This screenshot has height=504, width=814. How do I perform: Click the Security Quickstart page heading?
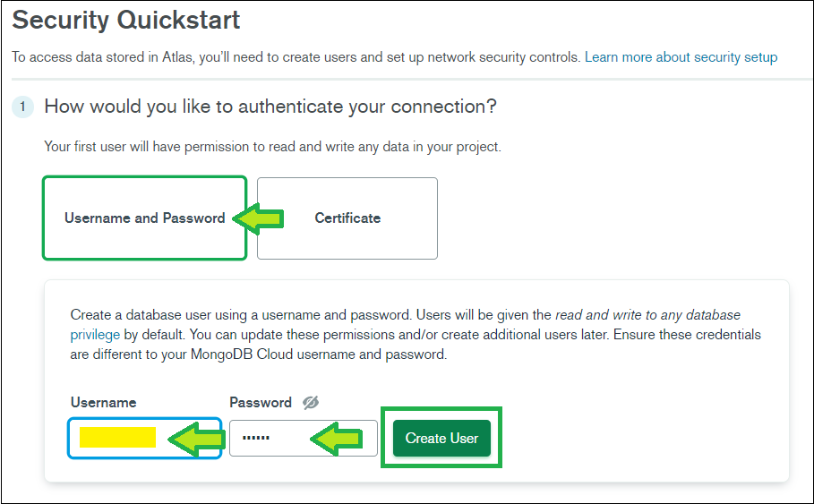(126, 21)
